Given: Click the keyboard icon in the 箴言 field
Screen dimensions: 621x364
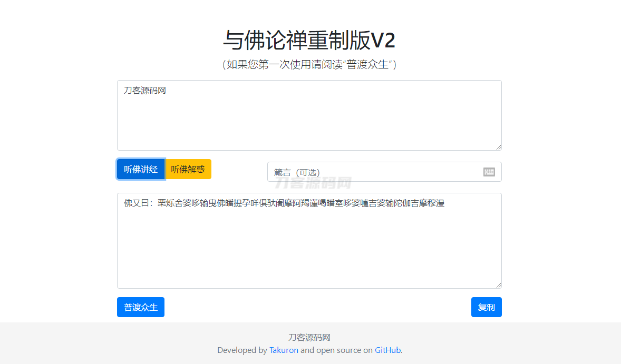Looking at the screenshot, I should (x=489, y=172).
